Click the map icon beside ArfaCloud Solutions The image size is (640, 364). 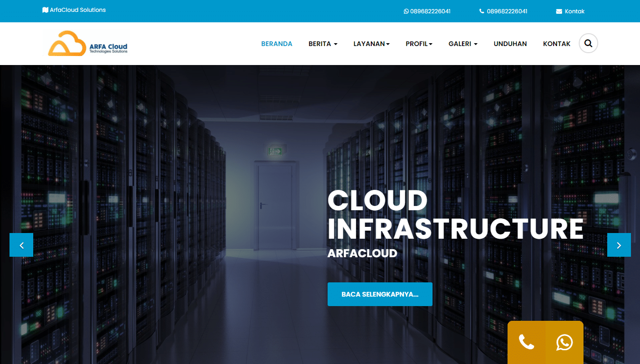(45, 10)
